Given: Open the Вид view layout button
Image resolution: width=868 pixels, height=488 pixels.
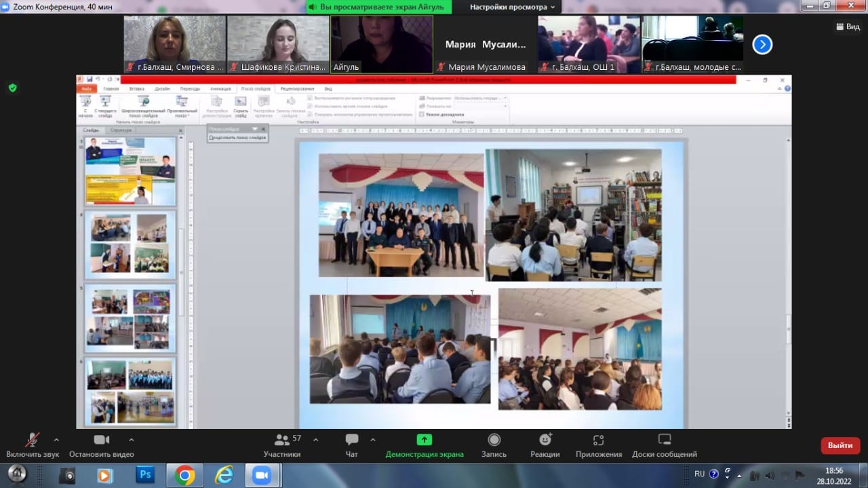Looking at the screenshot, I should pyautogui.click(x=847, y=26).
